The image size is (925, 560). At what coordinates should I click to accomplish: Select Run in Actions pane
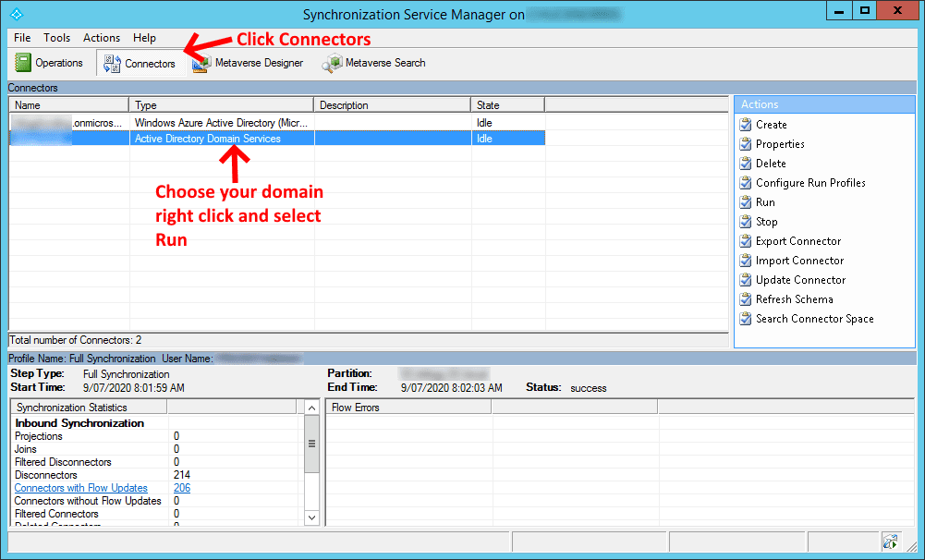(x=765, y=202)
